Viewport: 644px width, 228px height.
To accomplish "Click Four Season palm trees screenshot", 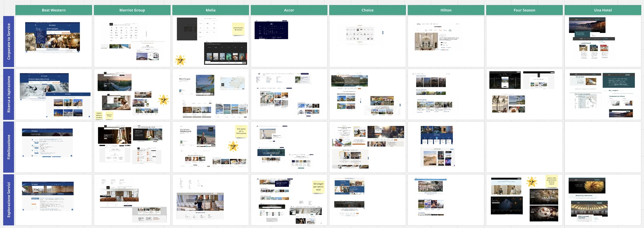I will pos(508,104).
